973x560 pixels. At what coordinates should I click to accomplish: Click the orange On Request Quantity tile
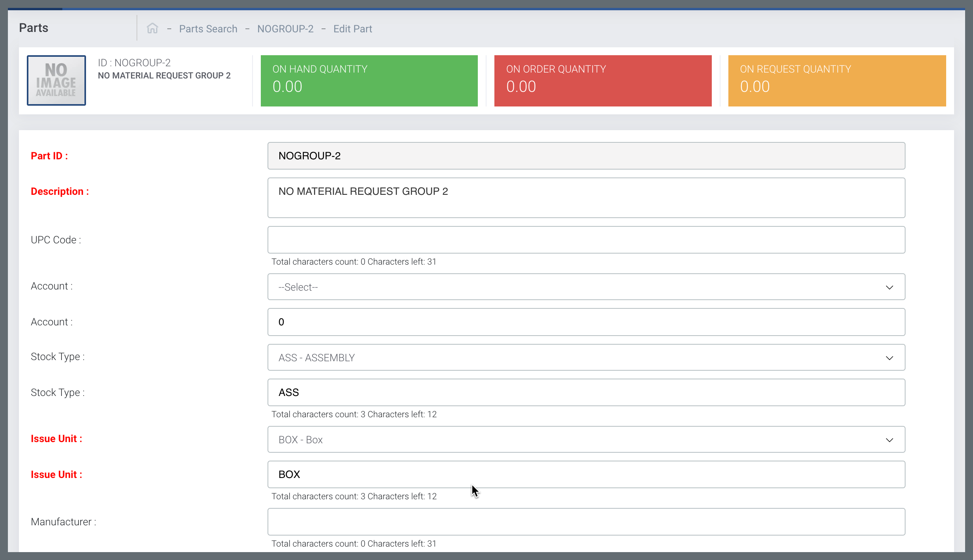click(x=836, y=81)
